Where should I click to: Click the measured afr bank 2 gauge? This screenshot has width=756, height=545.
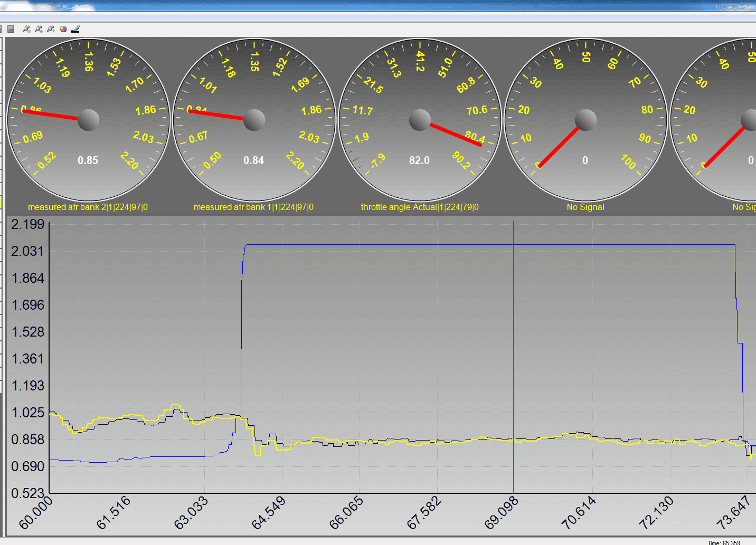pyautogui.click(x=88, y=120)
